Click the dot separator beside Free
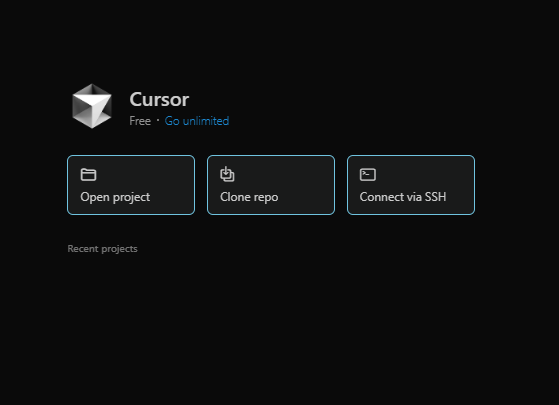Image resolution: width=559 pixels, height=405 pixels. 158,121
